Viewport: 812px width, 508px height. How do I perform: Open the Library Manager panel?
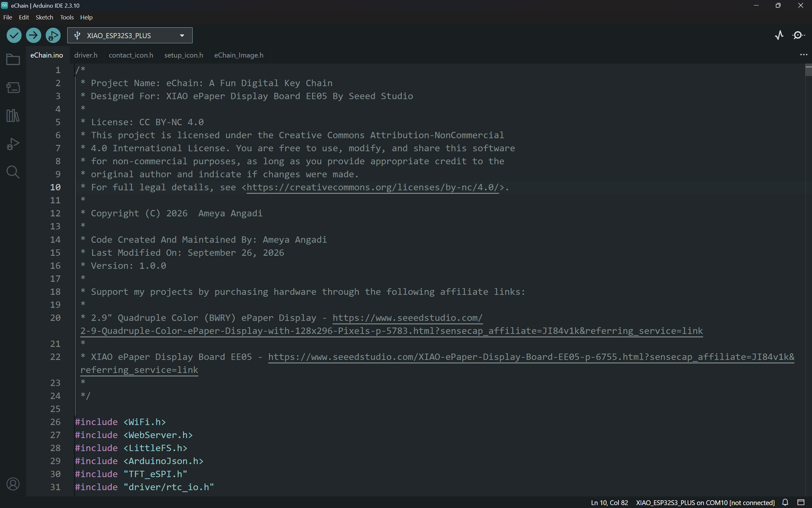coord(13,115)
